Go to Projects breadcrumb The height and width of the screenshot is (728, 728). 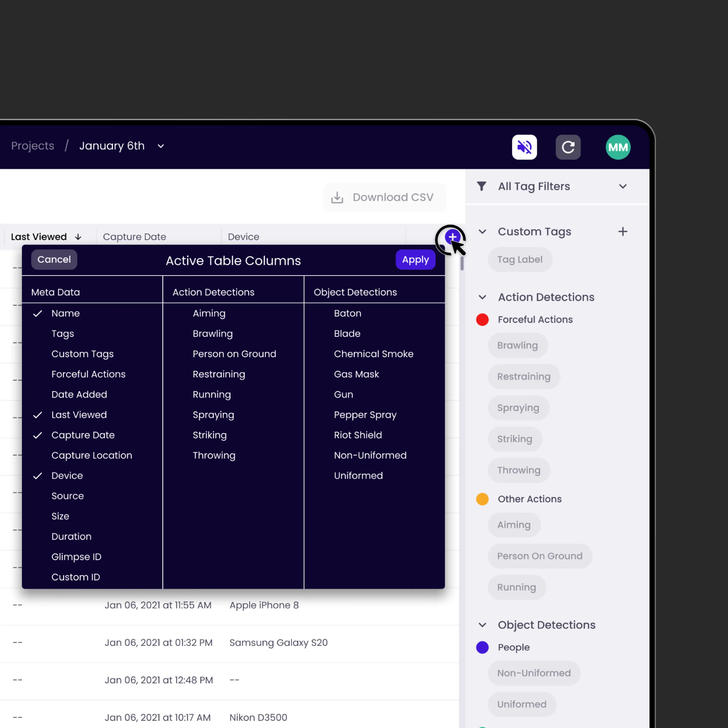click(33, 146)
